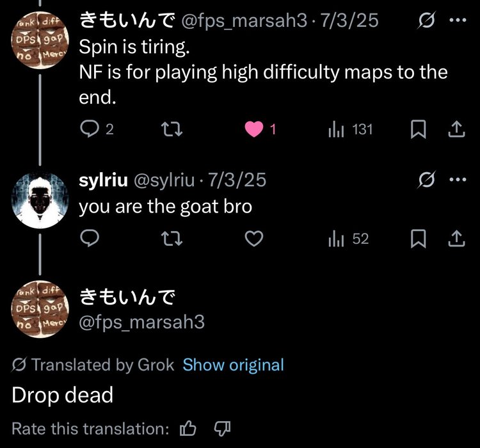Viewport: 480px width, 448px height.
Task: Retweet the 'Spin is tiring' post
Action: [x=172, y=129]
